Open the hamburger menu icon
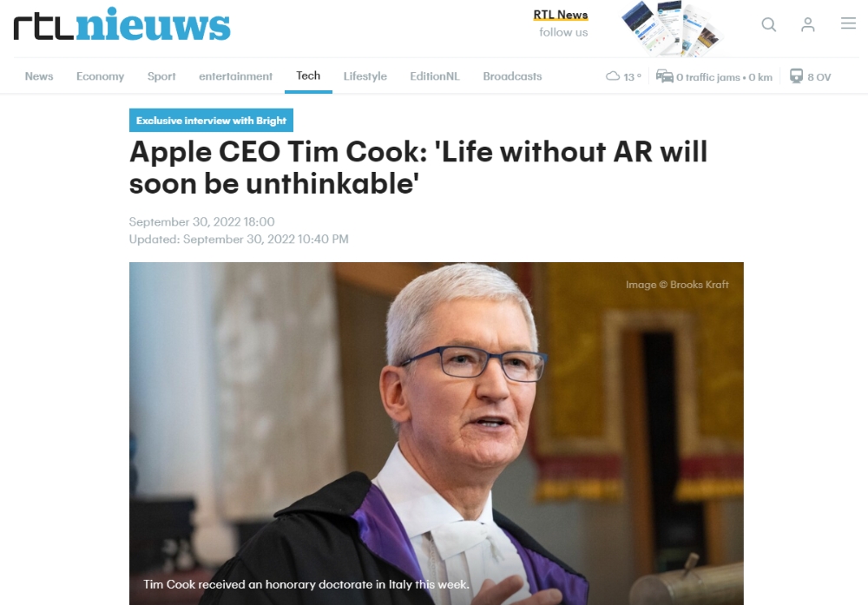The width and height of the screenshot is (868, 605). coord(848,23)
